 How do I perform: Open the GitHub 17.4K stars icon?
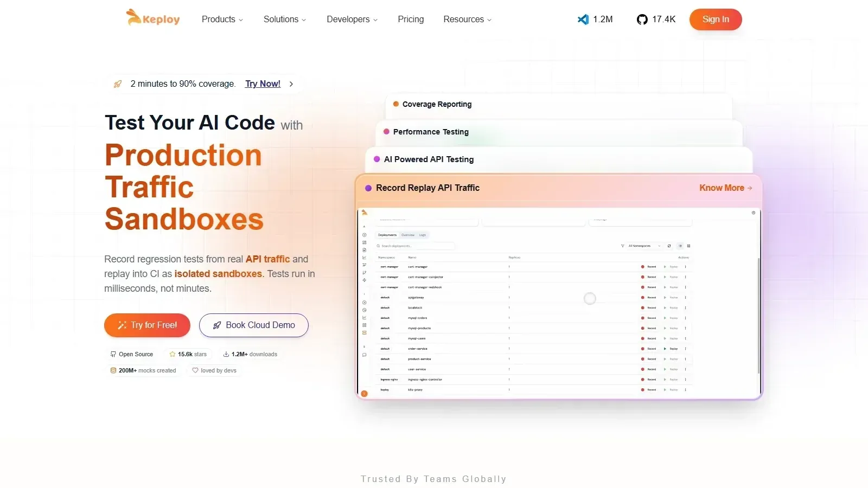pyautogui.click(x=642, y=20)
